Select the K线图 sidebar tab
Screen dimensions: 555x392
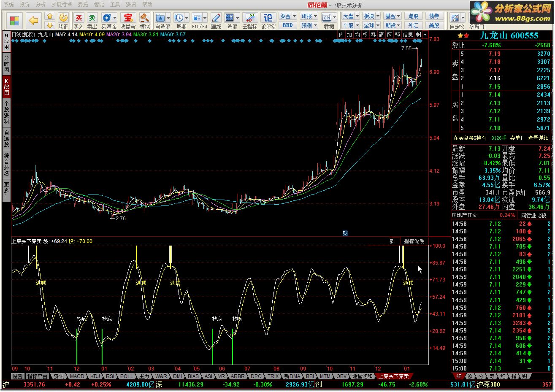coord(6,87)
